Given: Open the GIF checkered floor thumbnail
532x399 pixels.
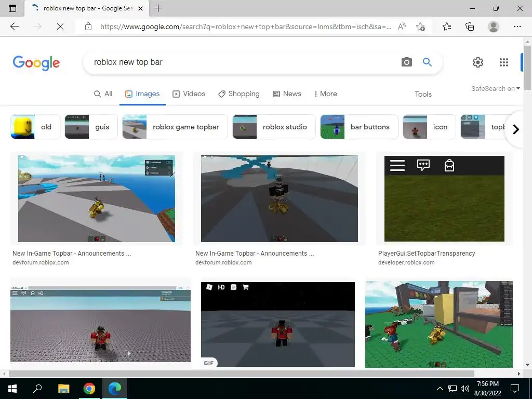Looking at the screenshot, I should pos(278,324).
